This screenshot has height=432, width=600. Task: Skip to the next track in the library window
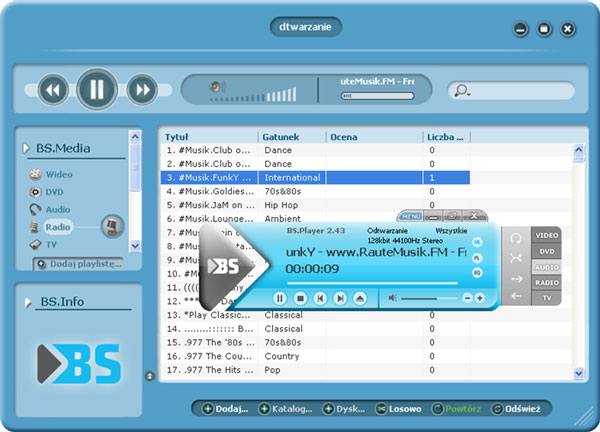click(x=141, y=91)
